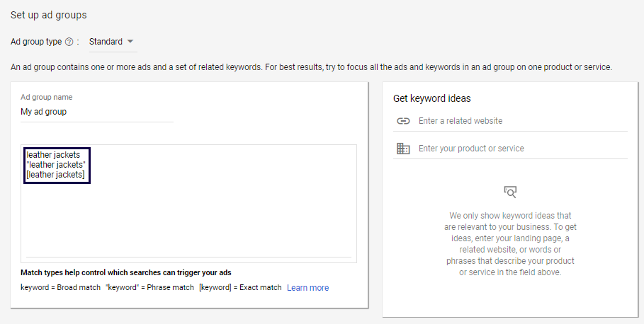Click the Ad group name label
Image resolution: width=644 pixels, height=324 pixels.
point(47,97)
